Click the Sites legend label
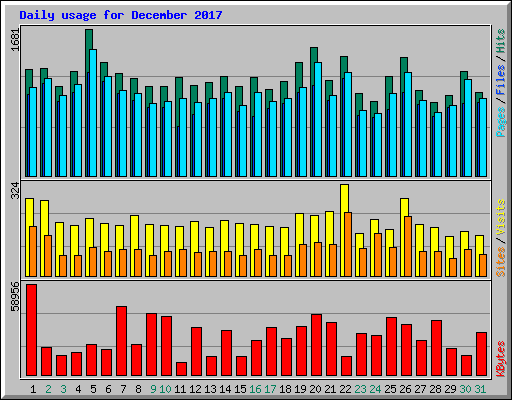This screenshot has width=512, height=400. pos(501,262)
